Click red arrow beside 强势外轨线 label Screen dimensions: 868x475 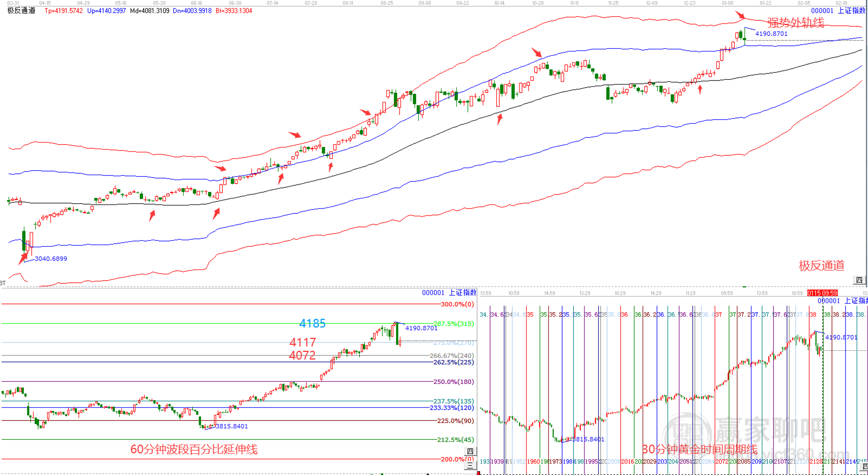coord(741,15)
